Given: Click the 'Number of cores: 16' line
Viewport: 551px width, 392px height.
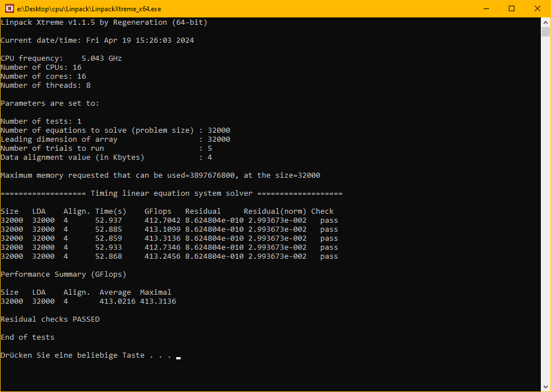Looking at the screenshot, I should pos(43,76).
